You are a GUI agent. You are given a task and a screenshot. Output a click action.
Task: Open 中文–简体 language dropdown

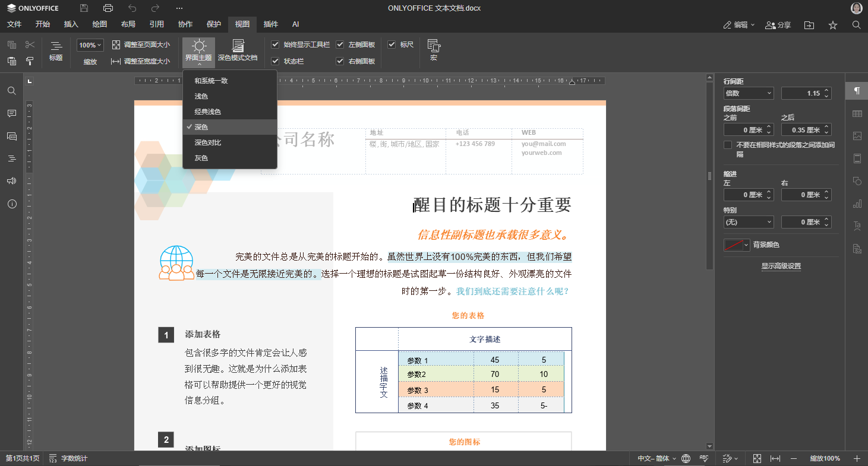coord(656,458)
